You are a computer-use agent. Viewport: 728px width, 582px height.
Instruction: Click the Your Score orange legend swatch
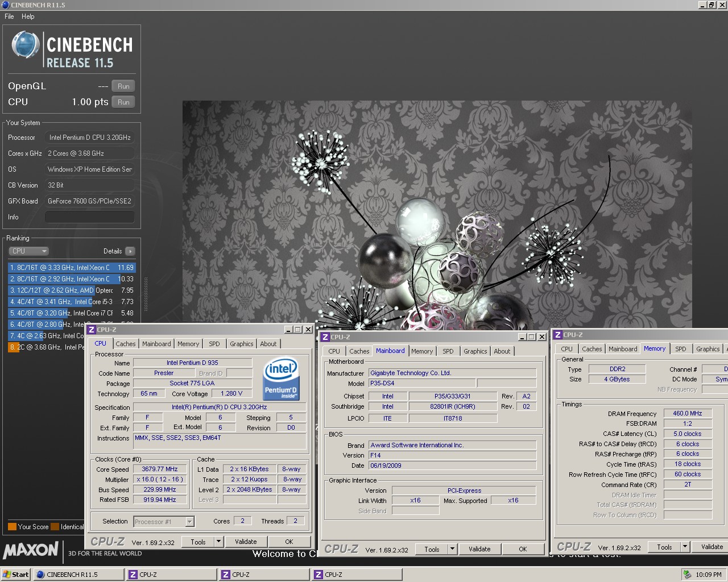coord(12,527)
